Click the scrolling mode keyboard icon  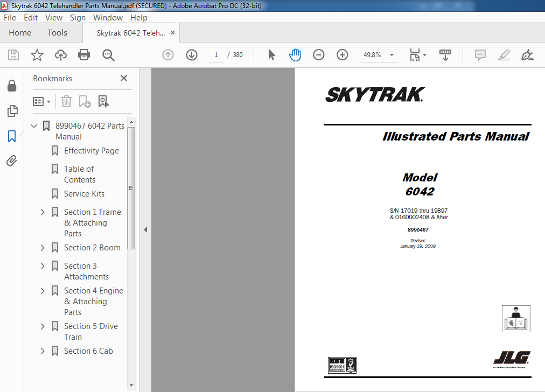[x=445, y=55]
